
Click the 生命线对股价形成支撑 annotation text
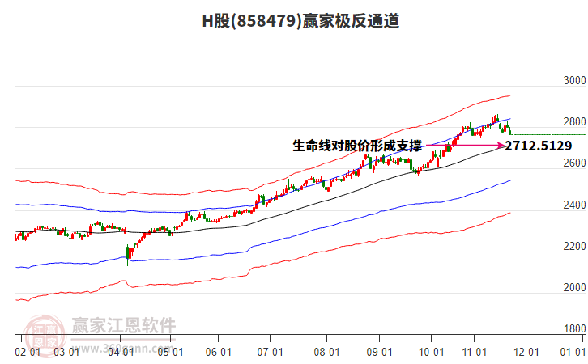point(357,146)
